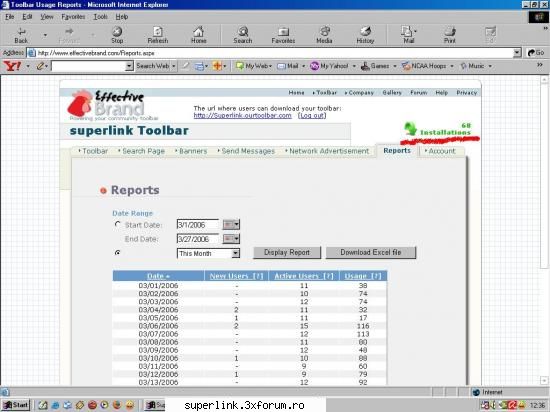Open the File menu
The width and height of the screenshot is (550, 412).
click(9, 16)
